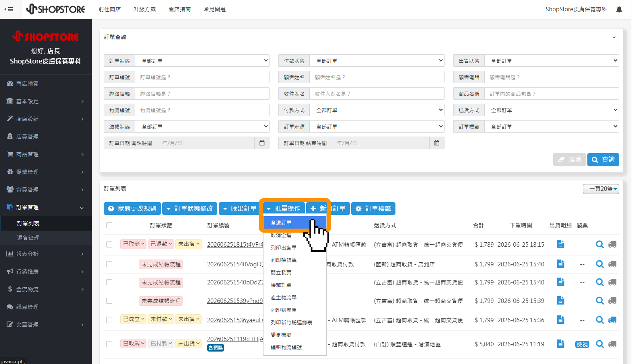Open magnifier for order placed 15:36
This screenshot has height=364, width=632.
(x=600, y=320)
